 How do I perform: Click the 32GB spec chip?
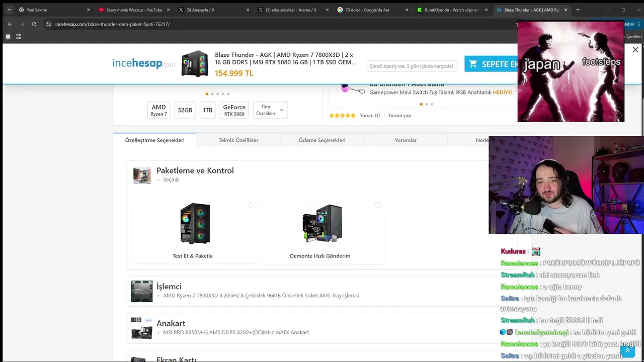click(x=185, y=110)
